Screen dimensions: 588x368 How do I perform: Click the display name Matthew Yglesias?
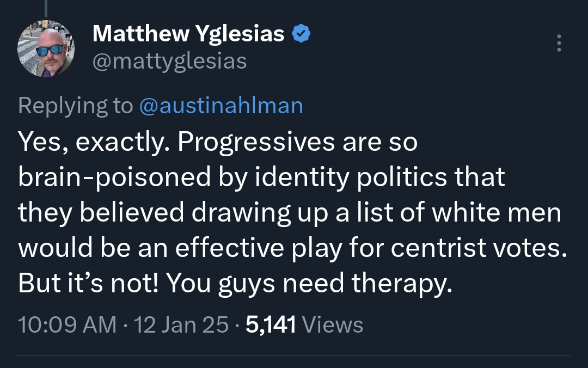point(188,34)
